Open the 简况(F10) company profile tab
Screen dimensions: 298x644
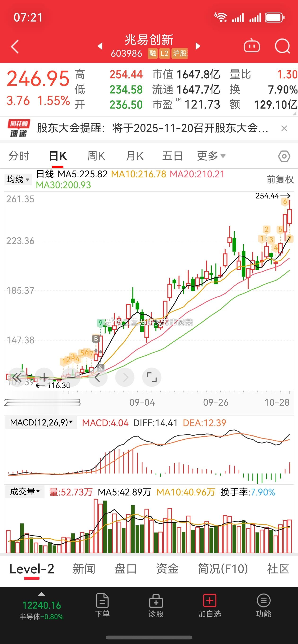point(223,569)
